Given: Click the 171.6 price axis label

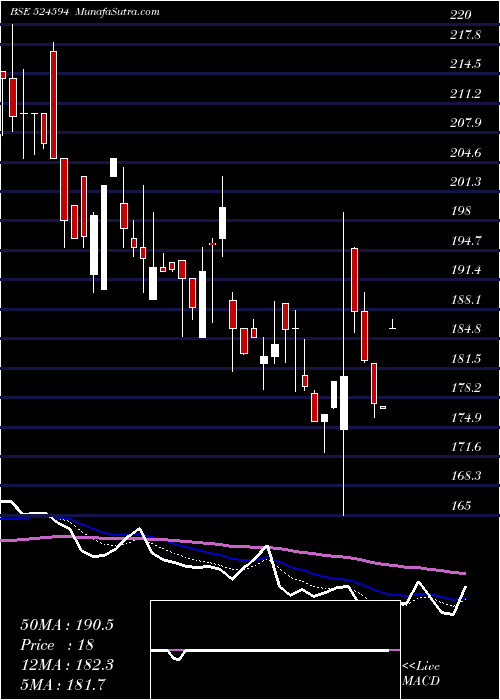Looking at the screenshot, I should [x=466, y=446].
